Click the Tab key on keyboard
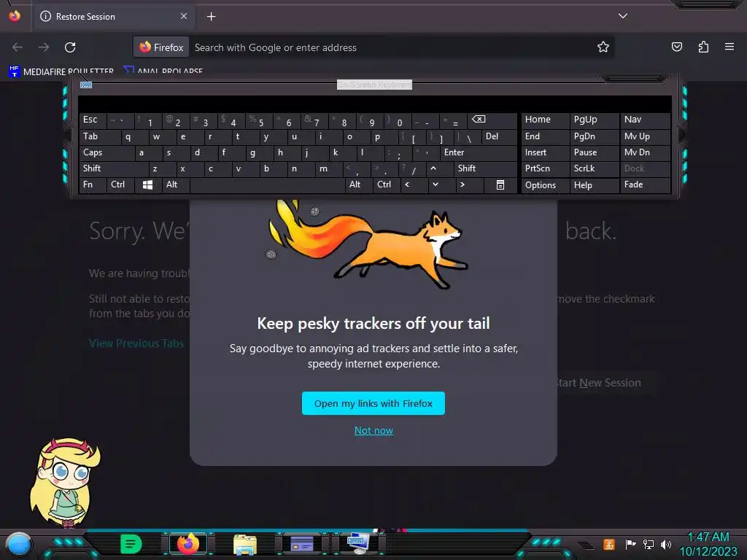This screenshot has height=560, width=747. tap(100, 136)
